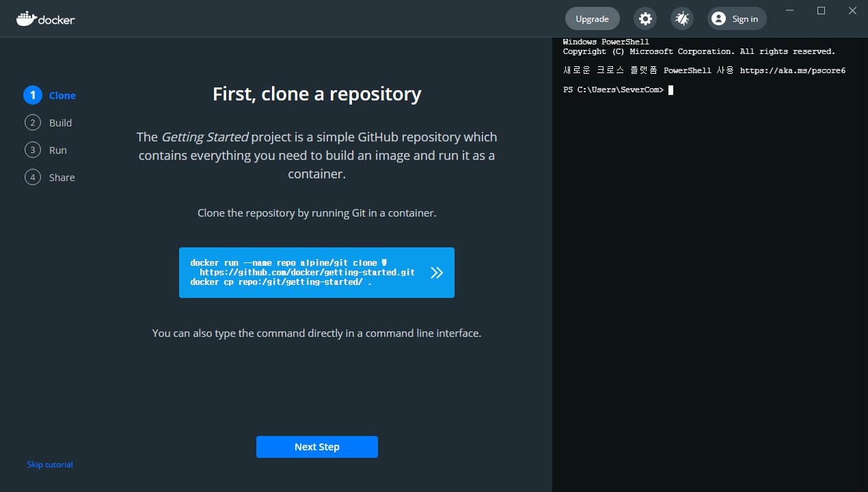This screenshot has height=492, width=868.
Task: Click the account avatar icon
Action: point(718,18)
